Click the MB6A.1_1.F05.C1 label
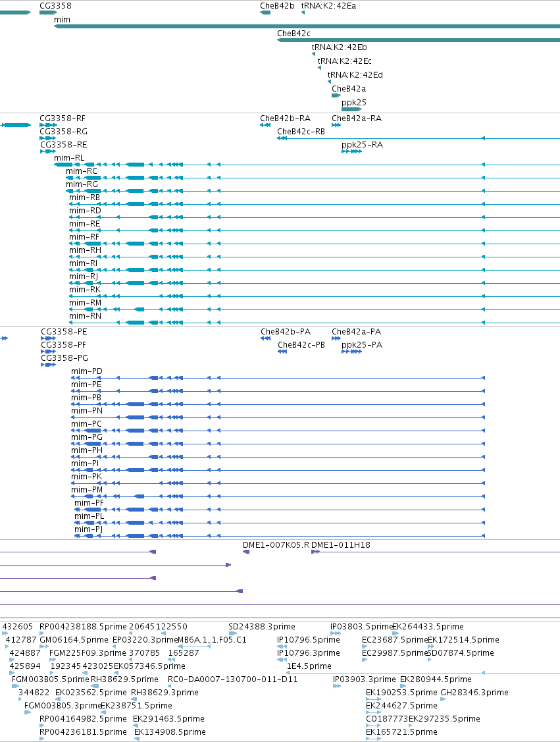The width and height of the screenshot is (560, 742). 212,639
